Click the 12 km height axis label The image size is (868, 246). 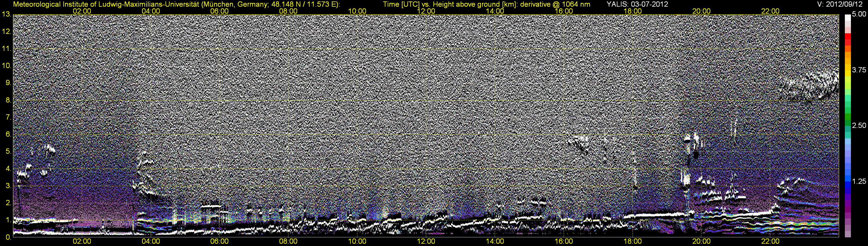[x=6, y=31]
